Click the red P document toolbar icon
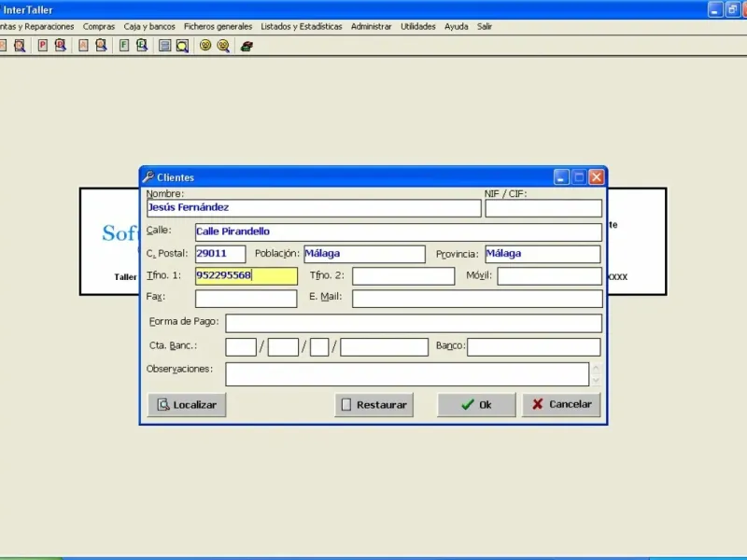 tap(43, 45)
